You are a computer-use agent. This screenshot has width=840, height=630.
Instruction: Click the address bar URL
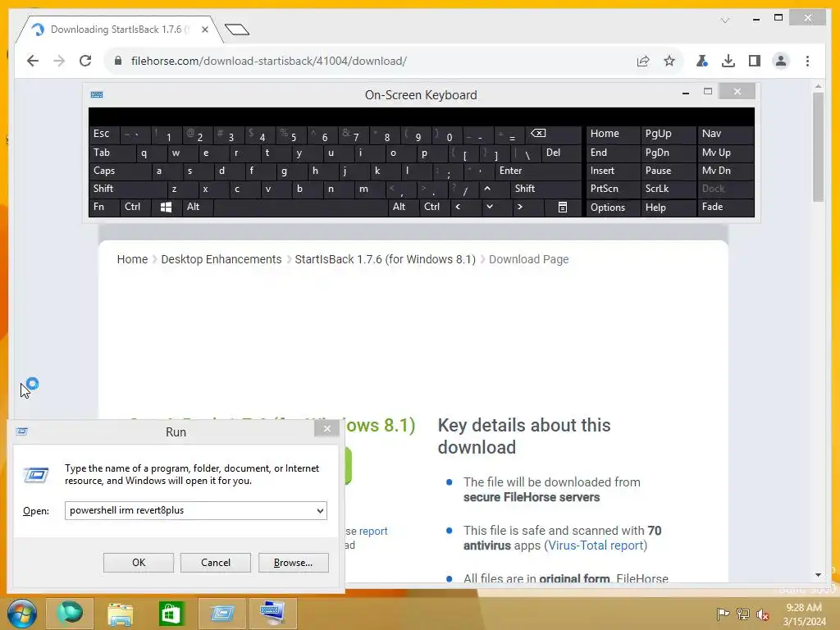click(269, 61)
